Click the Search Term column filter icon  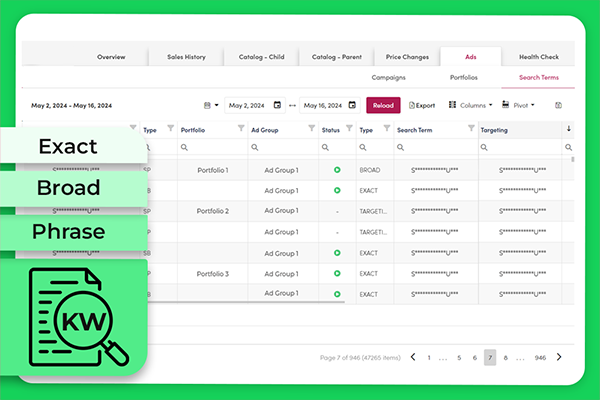pyautogui.click(x=471, y=128)
